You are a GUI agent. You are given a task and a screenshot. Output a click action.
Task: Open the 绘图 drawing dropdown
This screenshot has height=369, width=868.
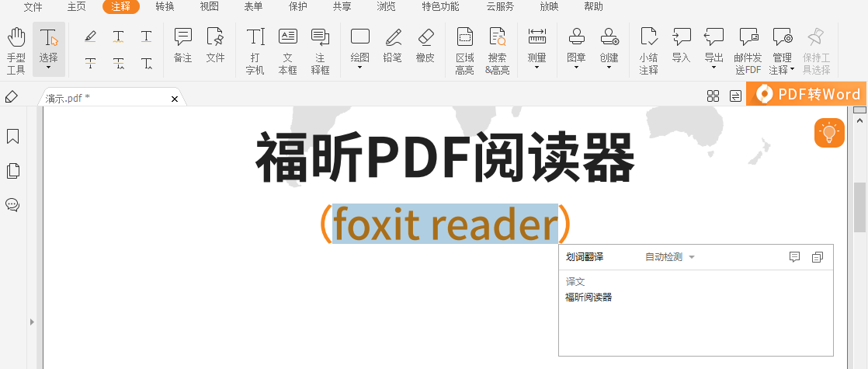(359, 50)
